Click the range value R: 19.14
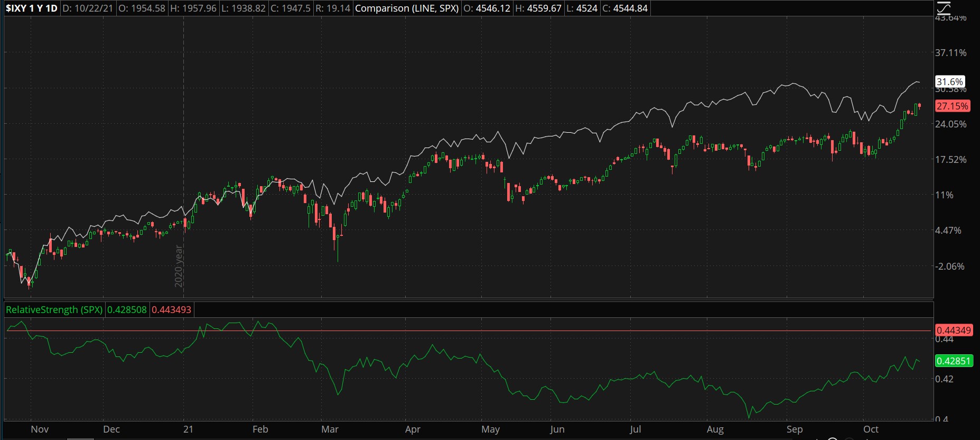Image resolution: width=980 pixels, height=440 pixels. coord(333,8)
